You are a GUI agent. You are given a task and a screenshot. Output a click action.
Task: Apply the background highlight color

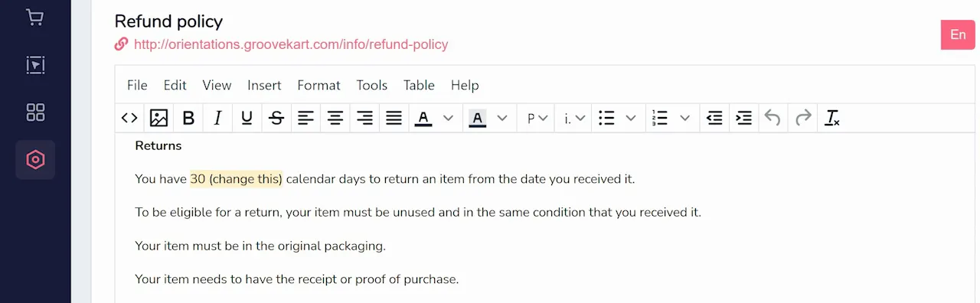point(477,118)
